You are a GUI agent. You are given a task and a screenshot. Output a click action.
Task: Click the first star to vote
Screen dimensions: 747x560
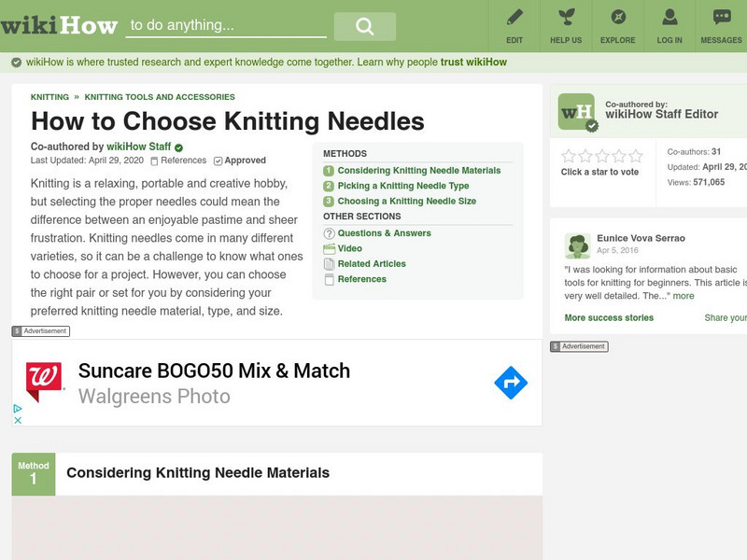pos(568,156)
